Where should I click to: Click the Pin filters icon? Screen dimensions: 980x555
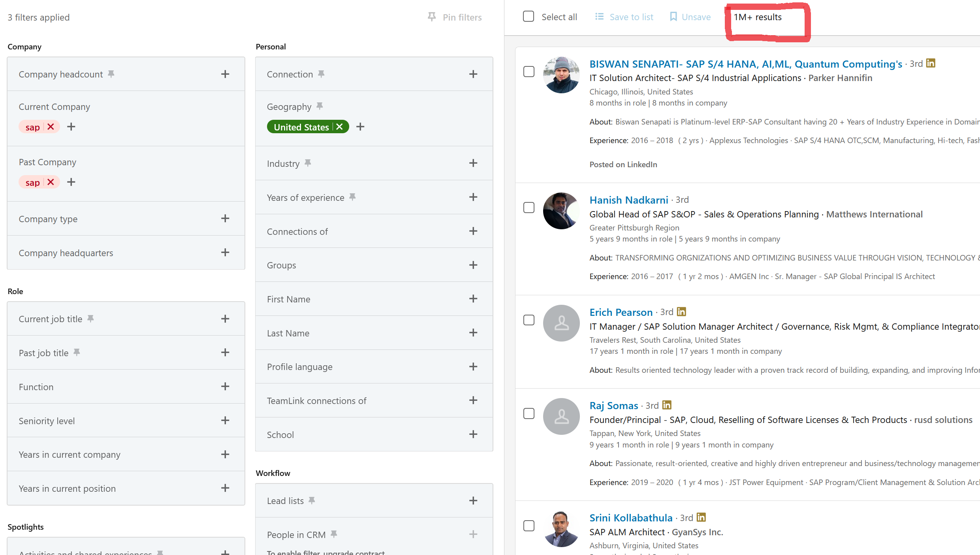coord(431,17)
